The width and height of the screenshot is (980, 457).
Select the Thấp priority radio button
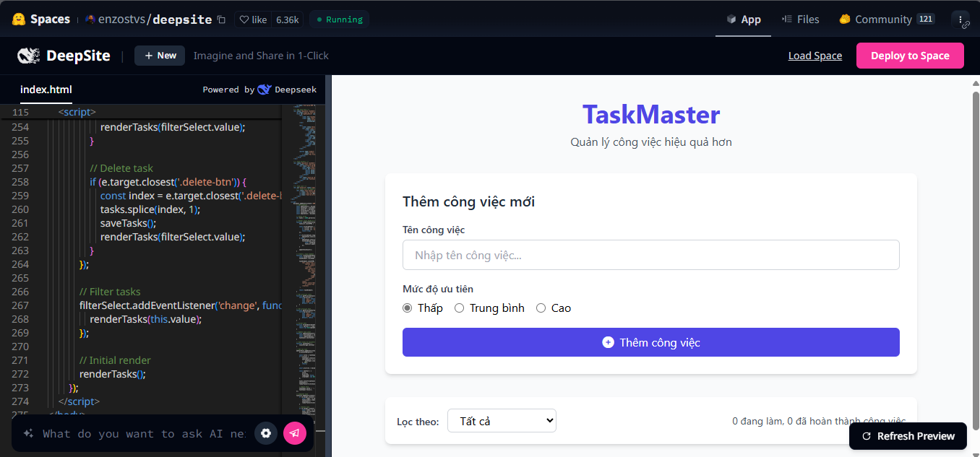(408, 308)
